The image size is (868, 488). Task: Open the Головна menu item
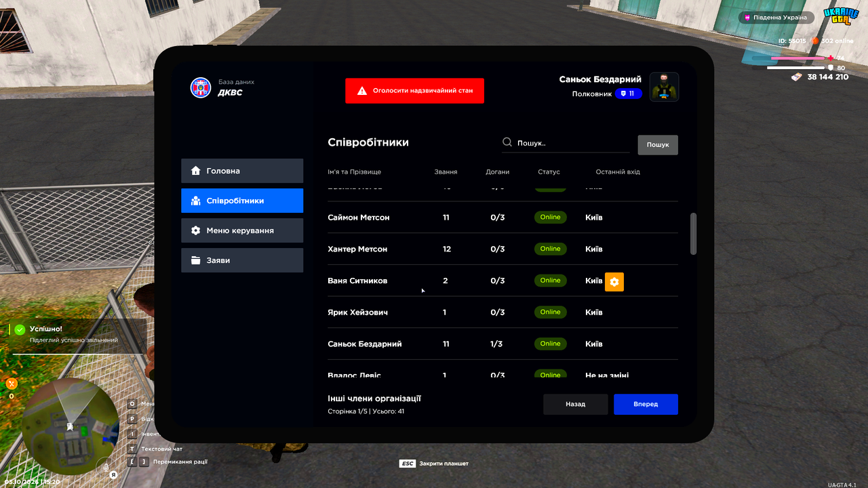(x=242, y=171)
